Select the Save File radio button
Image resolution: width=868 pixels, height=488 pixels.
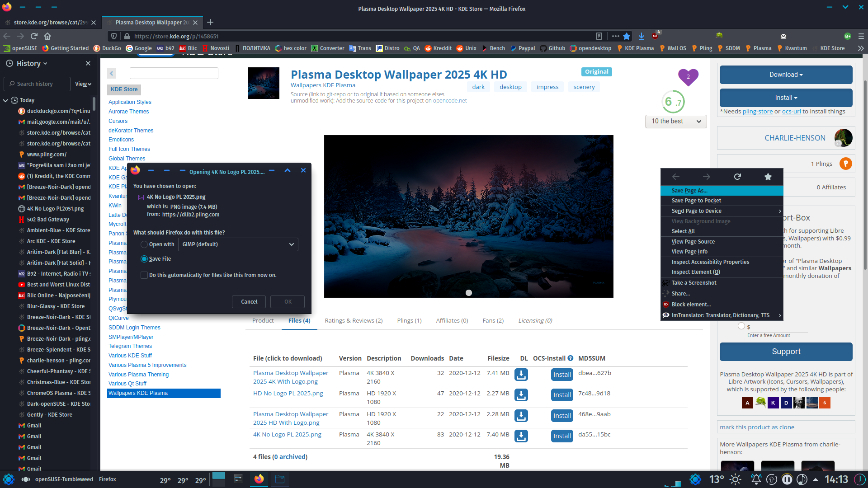144,259
